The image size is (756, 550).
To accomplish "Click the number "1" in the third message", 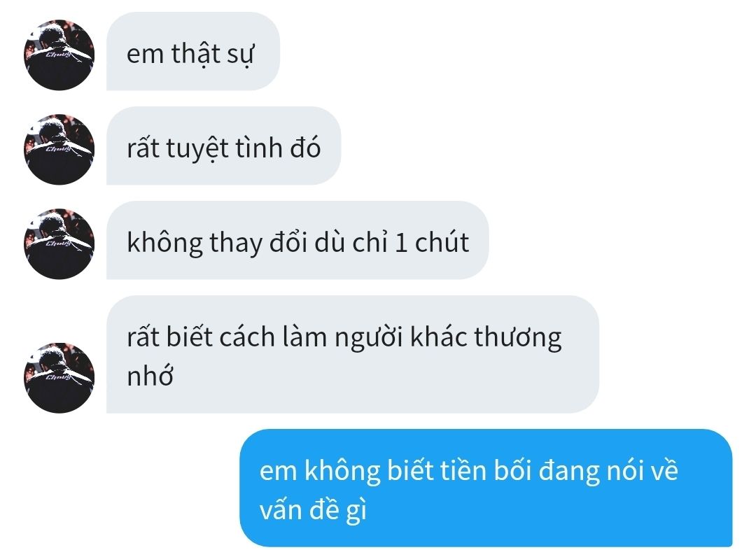I will coord(400,243).
